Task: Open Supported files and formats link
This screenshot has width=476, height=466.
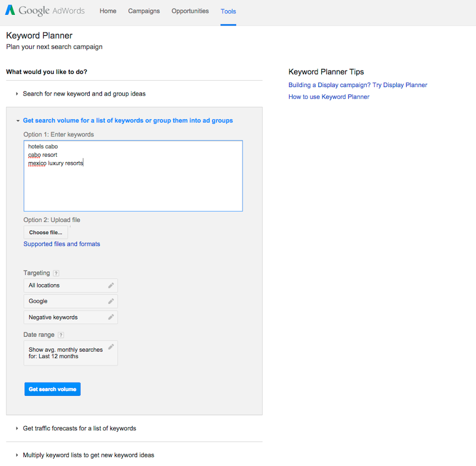Action: [62, 244]
